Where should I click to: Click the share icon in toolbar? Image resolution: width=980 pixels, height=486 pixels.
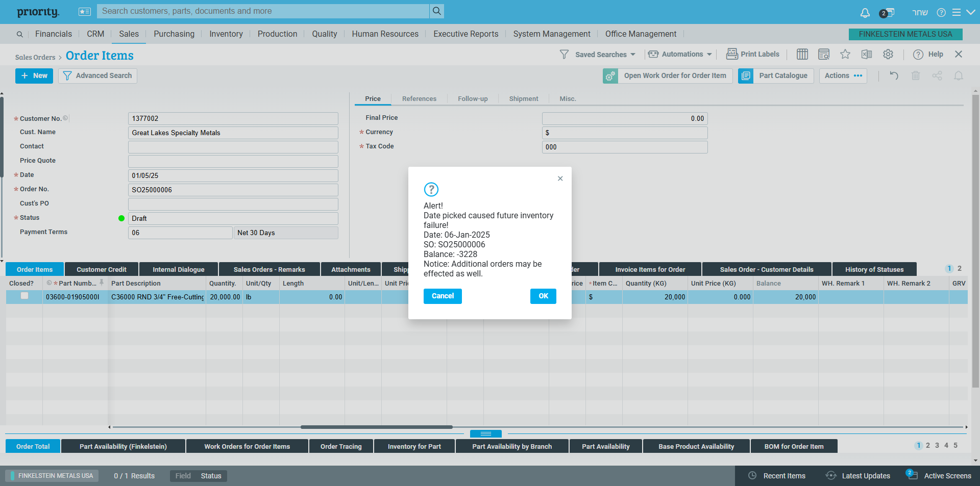pyautogui.click(x=937, y=75)
